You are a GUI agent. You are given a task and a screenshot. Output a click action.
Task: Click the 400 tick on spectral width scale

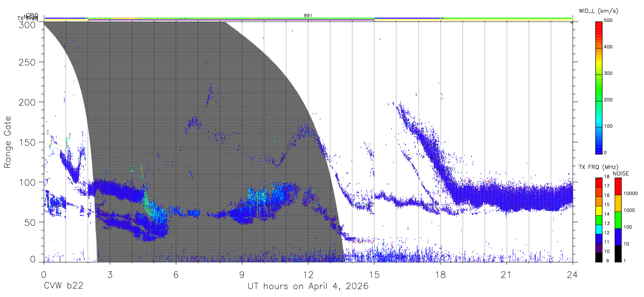[x=608, y=47]
